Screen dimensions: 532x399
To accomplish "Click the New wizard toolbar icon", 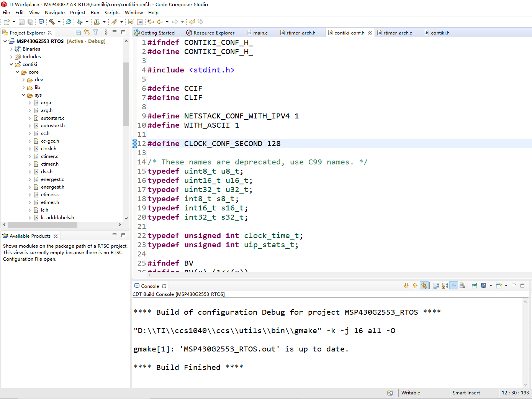I will coord(7,22).
